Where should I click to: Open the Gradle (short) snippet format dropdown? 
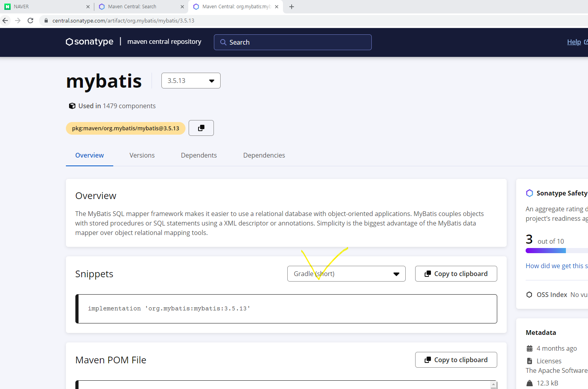pyautogui.click(x=346, y=274)
